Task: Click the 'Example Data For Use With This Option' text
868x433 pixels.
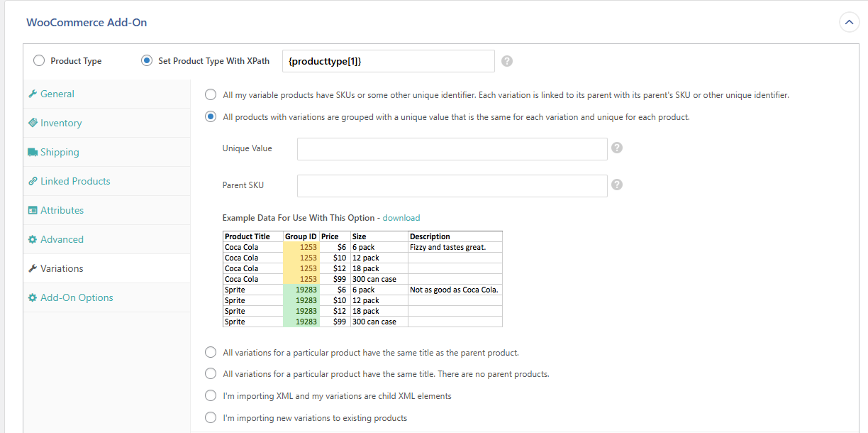Action: (299, 218)
